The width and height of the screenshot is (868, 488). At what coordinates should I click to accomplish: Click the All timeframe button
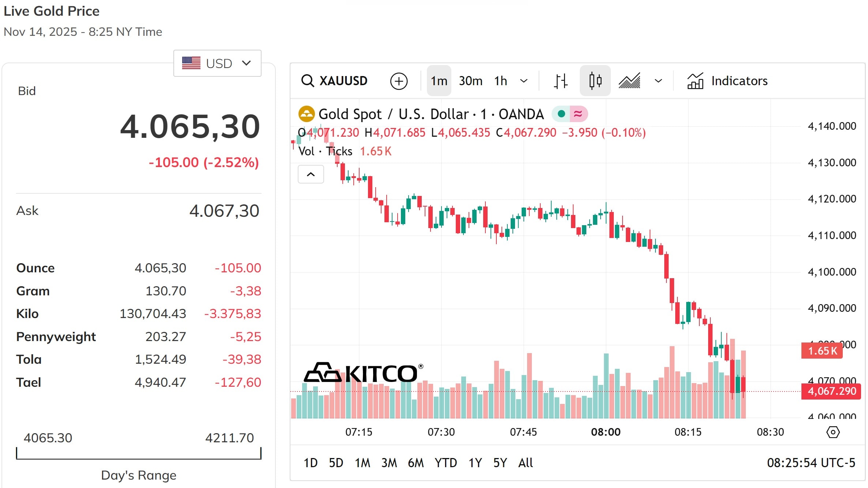click(526, 462)
